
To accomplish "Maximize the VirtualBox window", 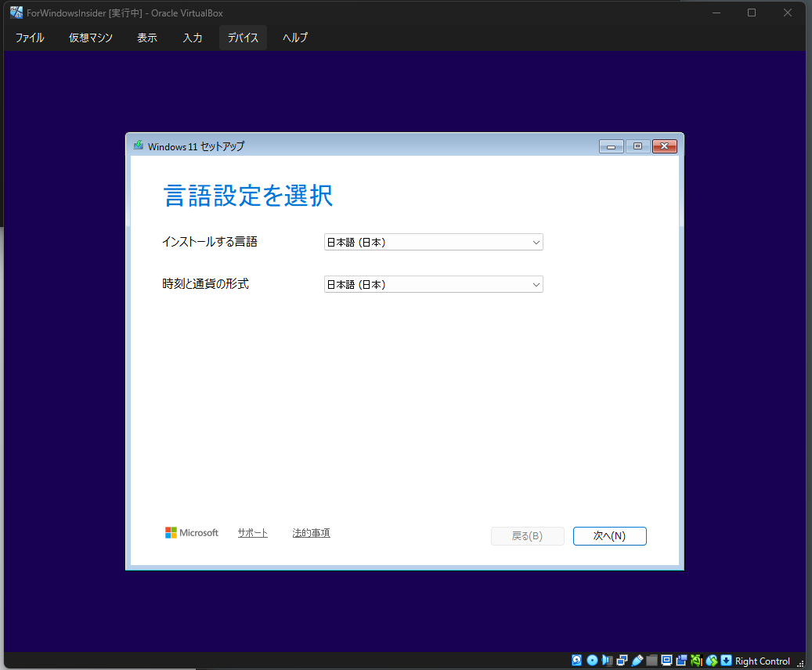I will 752,13.
